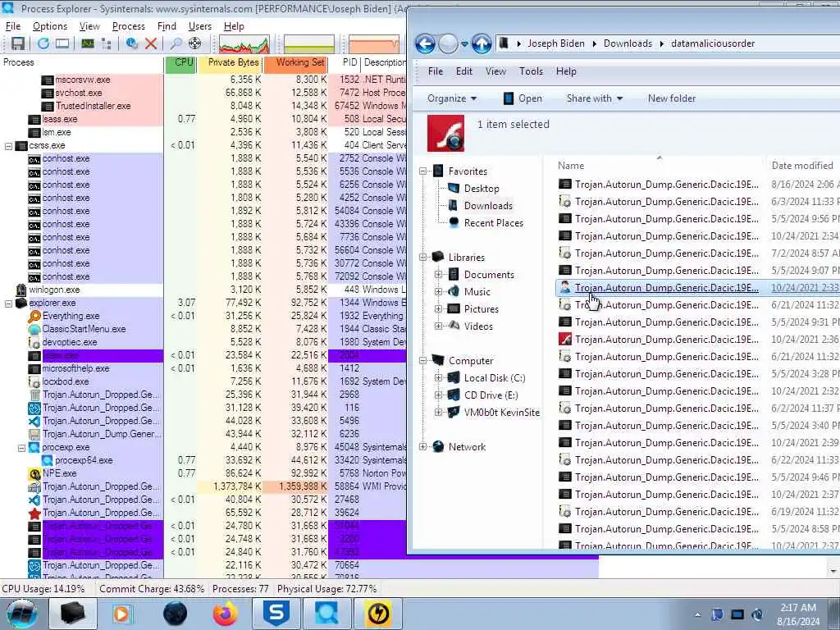Expand the Network node
The height and width of the screenshot is (630, 840).
423,447
